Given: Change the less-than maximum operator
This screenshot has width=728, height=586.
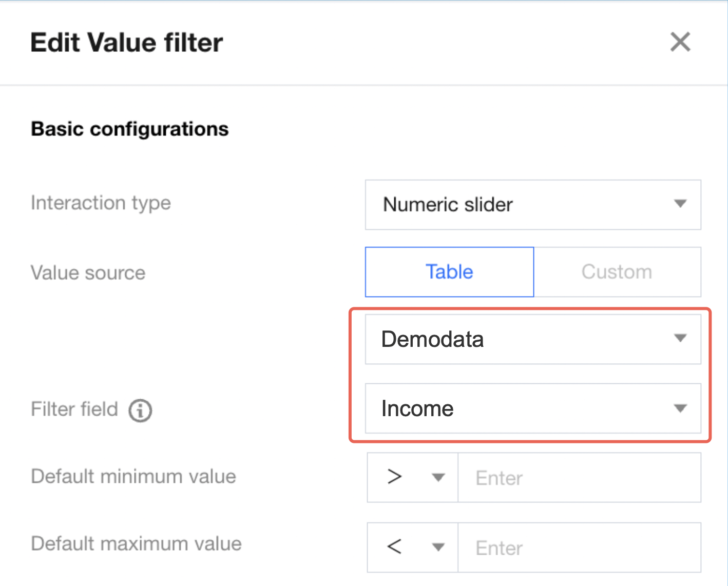Looking at the screenshot, I should [x=413, y=548].
